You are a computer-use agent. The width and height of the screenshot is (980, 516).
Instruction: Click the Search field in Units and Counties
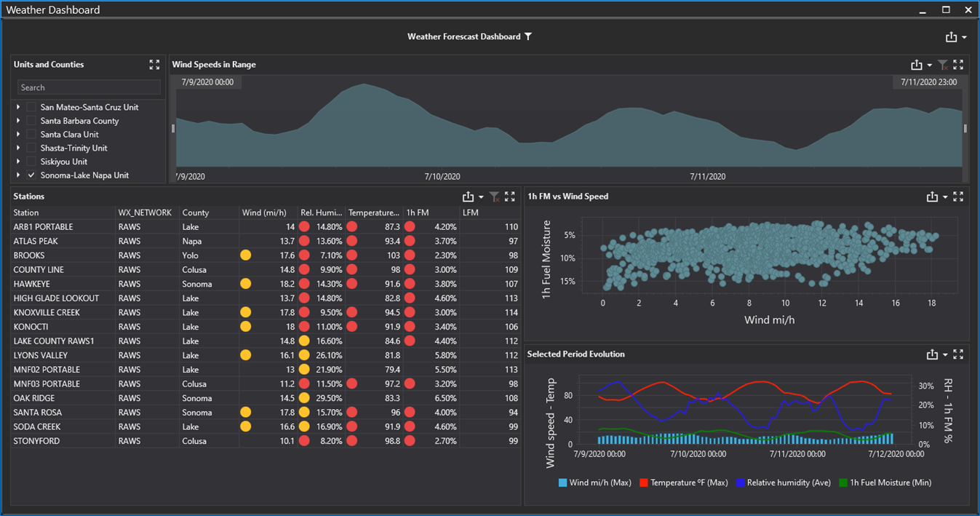pyautogui.click(x=87, y=87)
